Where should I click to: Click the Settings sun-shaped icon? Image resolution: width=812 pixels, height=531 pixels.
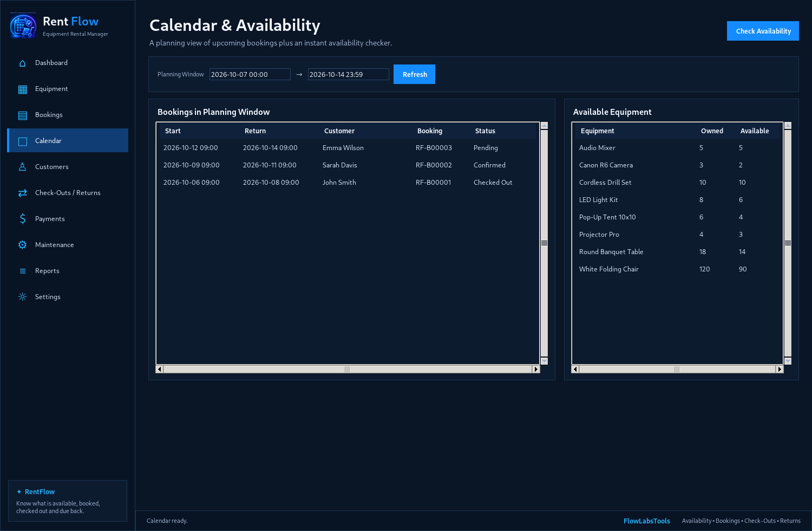pos(22,297)
